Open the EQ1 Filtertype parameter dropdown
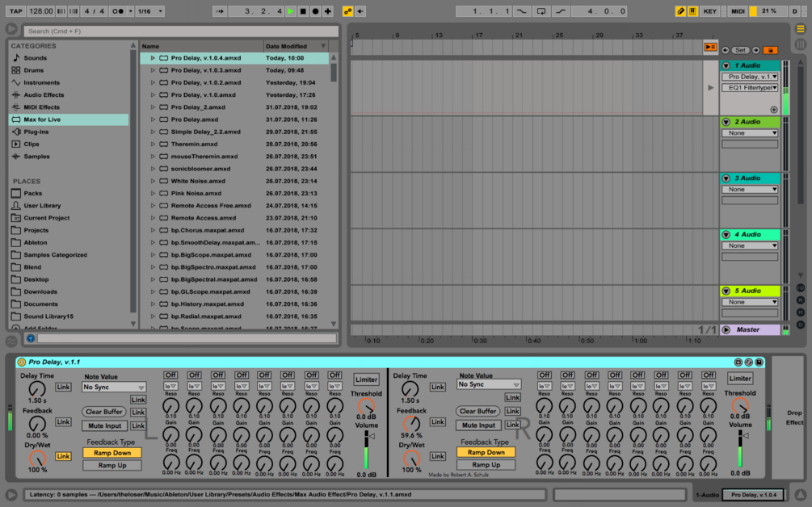The height and width of the screenshot is (507, 812). pyautogui.click(x=750, y=88)
